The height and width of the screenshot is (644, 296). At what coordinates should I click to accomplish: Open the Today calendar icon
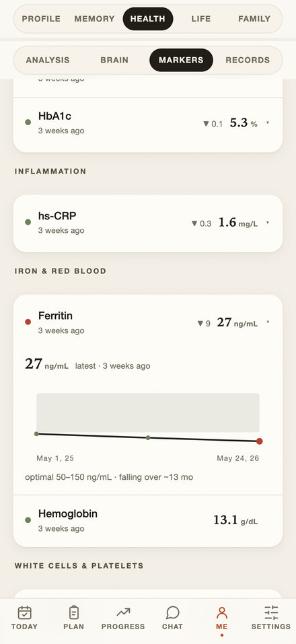(25, 613)
